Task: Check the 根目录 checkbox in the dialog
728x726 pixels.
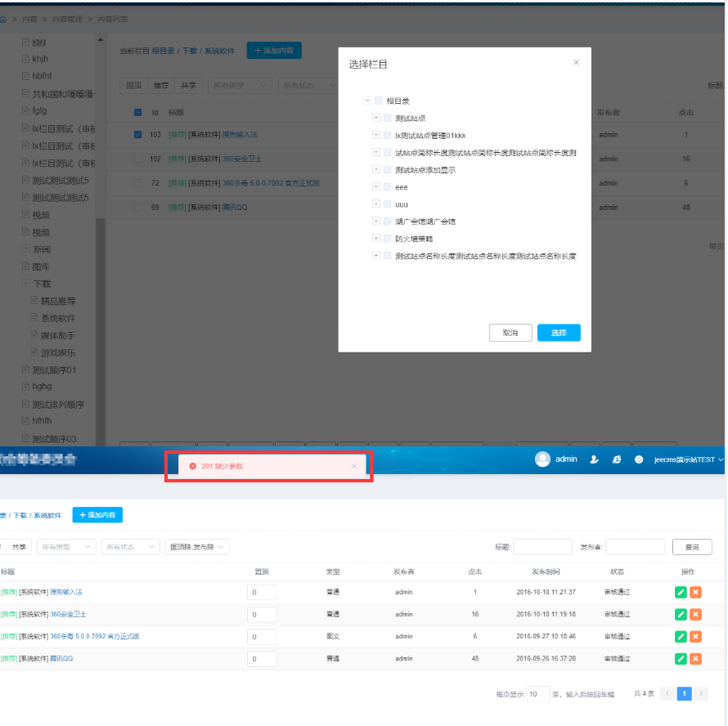Action: (x=379, y=101)
